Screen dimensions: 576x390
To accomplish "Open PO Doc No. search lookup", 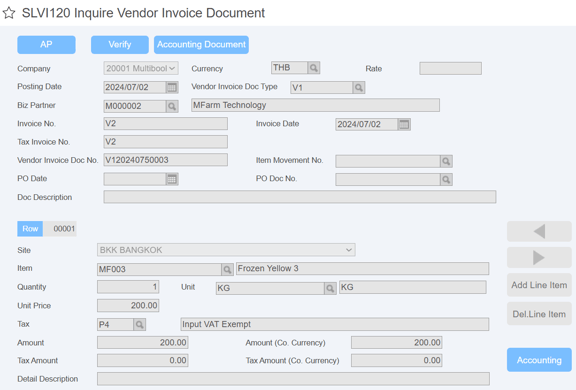I will (446, 180).
